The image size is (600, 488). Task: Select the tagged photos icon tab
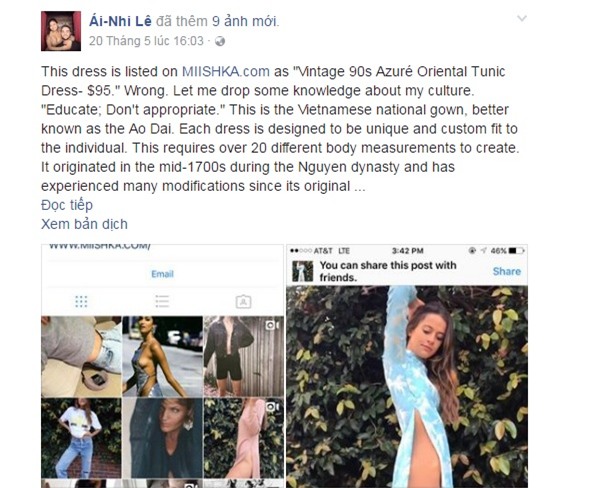(x=243, y=302)
